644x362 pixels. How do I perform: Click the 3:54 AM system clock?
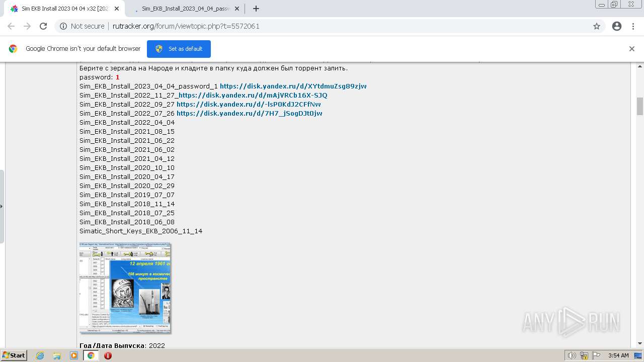[618, 355]
